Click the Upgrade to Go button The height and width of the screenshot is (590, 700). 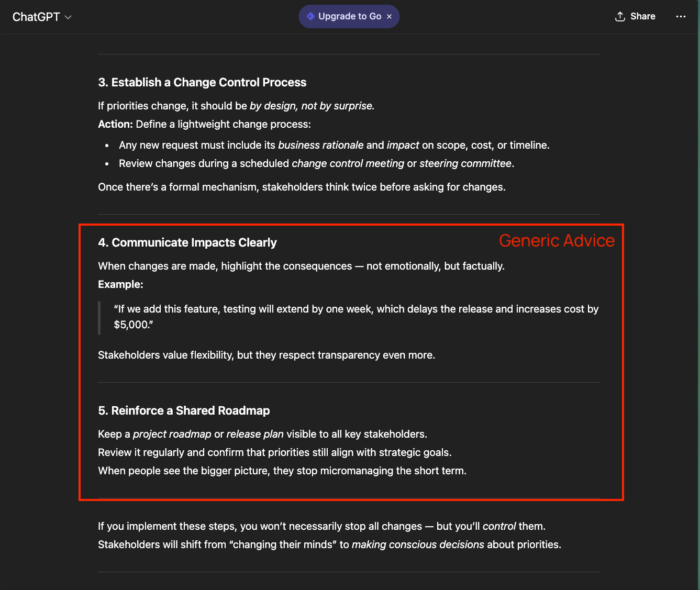click(349, 16)
